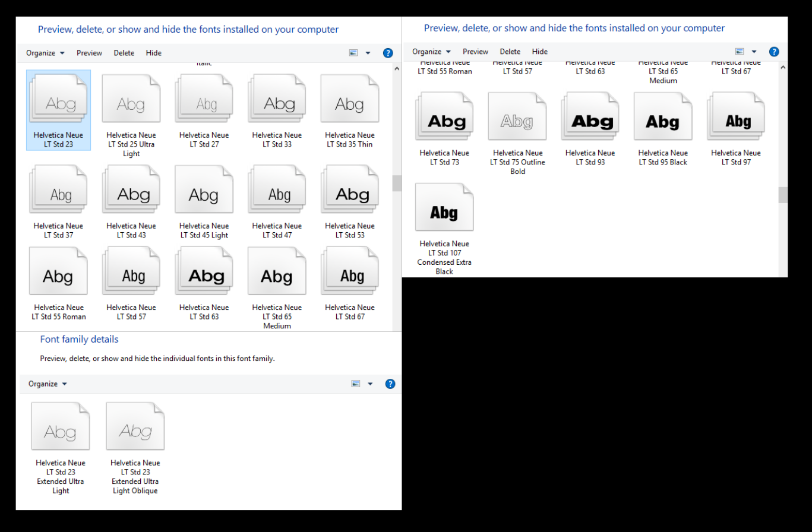Expand view options arrow in Font family details

coord(370,384)
